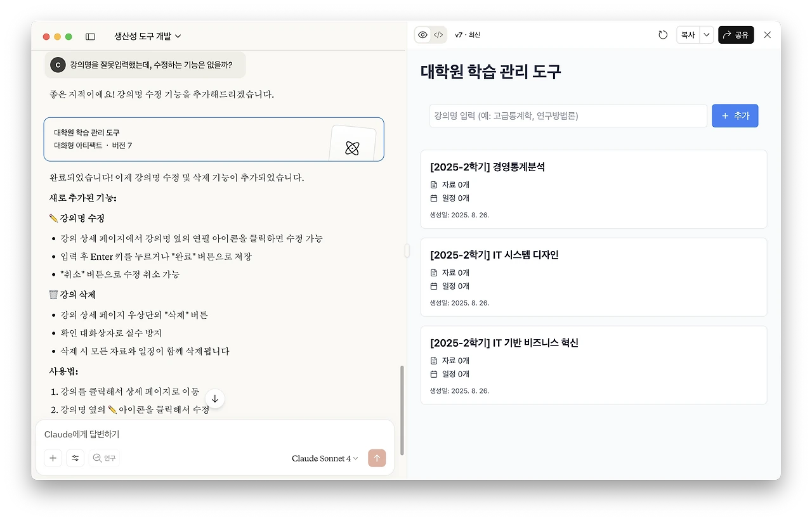
Task: Click the user avatar C in the message
Action: click(58, 65)
